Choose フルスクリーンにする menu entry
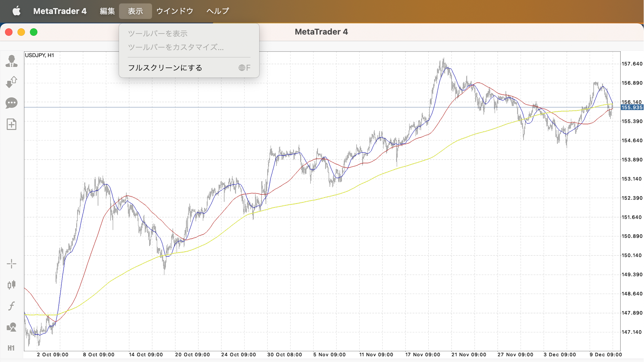644x362 pixels. click(165, 68)
